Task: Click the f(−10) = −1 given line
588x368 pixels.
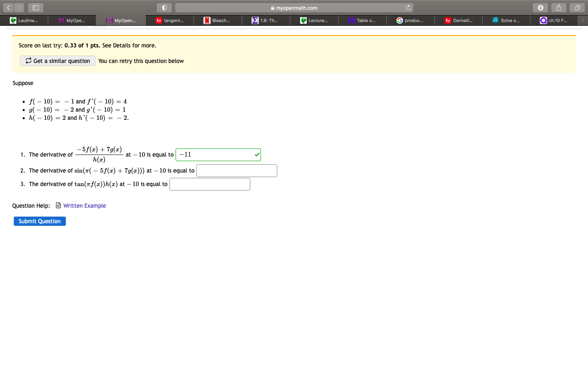Action: pos(78,101)
